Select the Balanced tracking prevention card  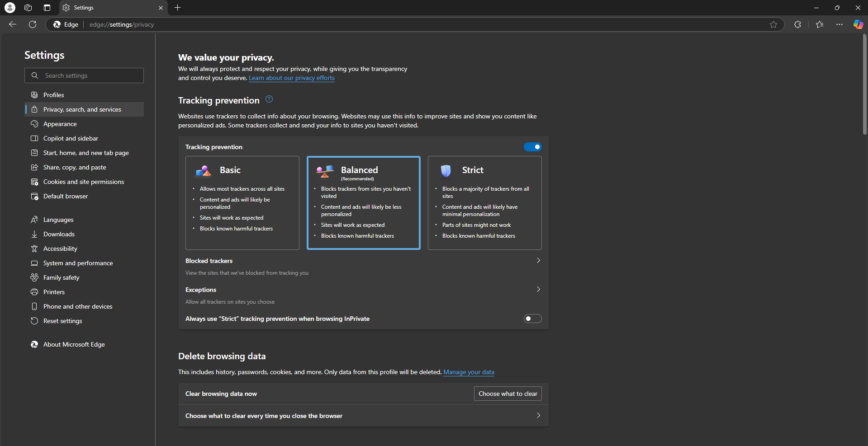pos(364,203)
